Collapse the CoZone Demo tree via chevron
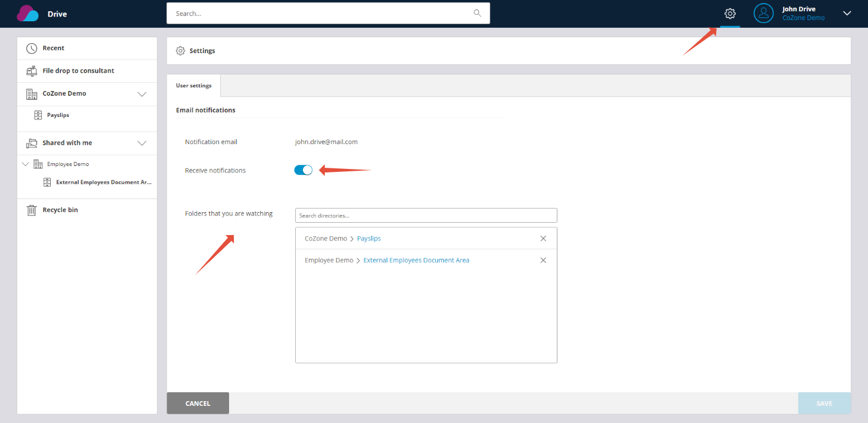Viewport: 868px width, 423px height. [x=142, y=93]
